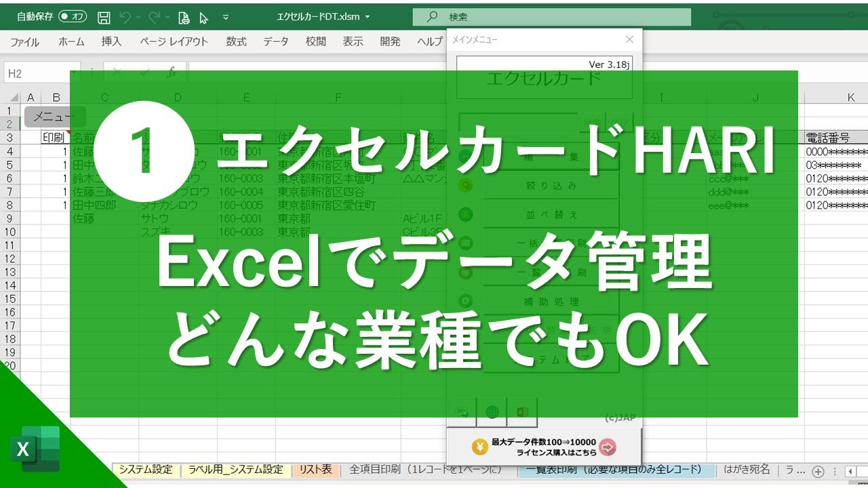Click the 並べ替え button in Main Menu
The image size is (868, 488).
(552, 215)
